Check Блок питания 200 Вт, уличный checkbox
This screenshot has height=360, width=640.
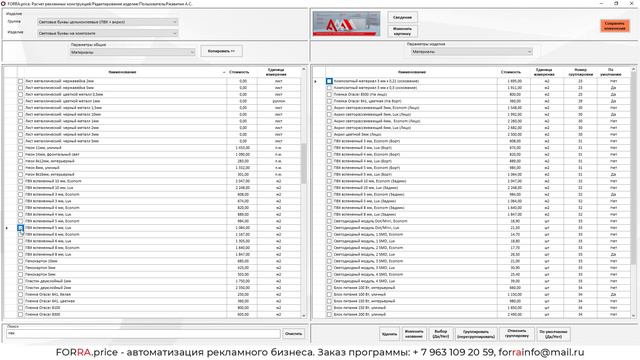point(329,314)
